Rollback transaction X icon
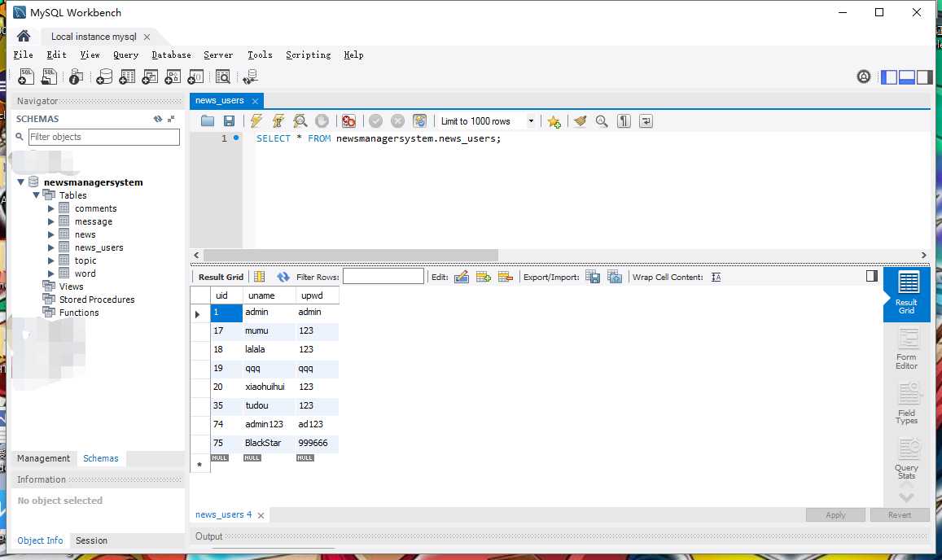The width and height of the screenshot is (942, 560). coord(397,120)
